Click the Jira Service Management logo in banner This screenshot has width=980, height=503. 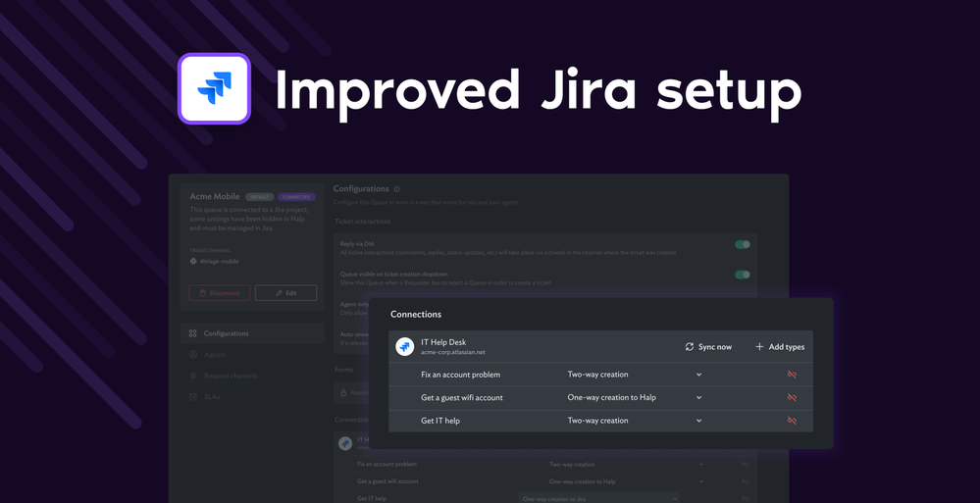pos(215,88)
